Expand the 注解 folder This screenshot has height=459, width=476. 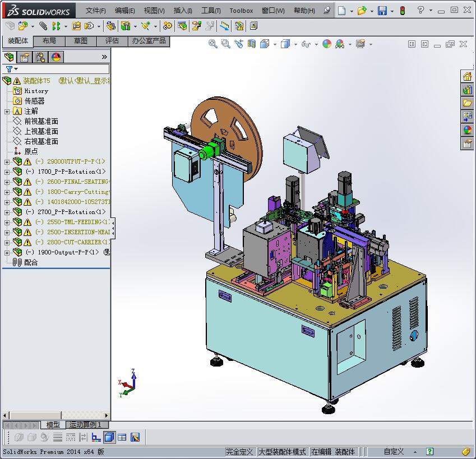[x=7, y=112]
